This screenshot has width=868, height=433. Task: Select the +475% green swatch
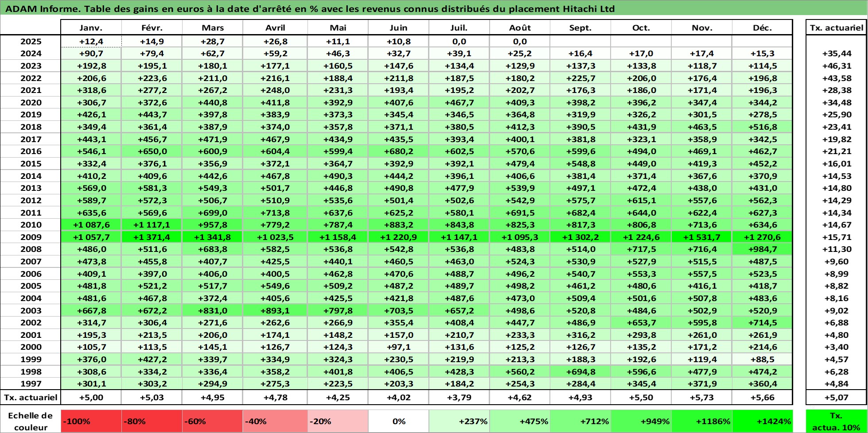pyautogui.click(x=520, y=421)
